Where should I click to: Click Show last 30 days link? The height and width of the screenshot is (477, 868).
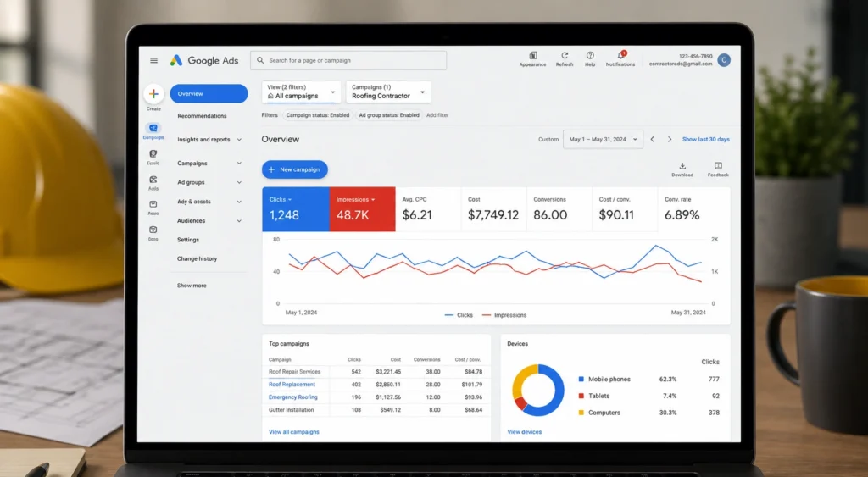[706, 140]
